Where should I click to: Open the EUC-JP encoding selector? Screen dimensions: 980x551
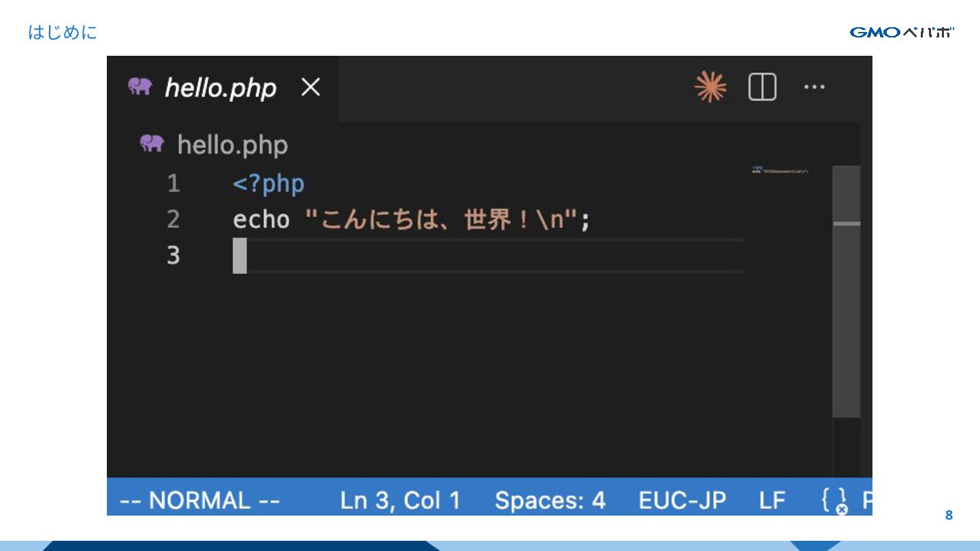682,501
